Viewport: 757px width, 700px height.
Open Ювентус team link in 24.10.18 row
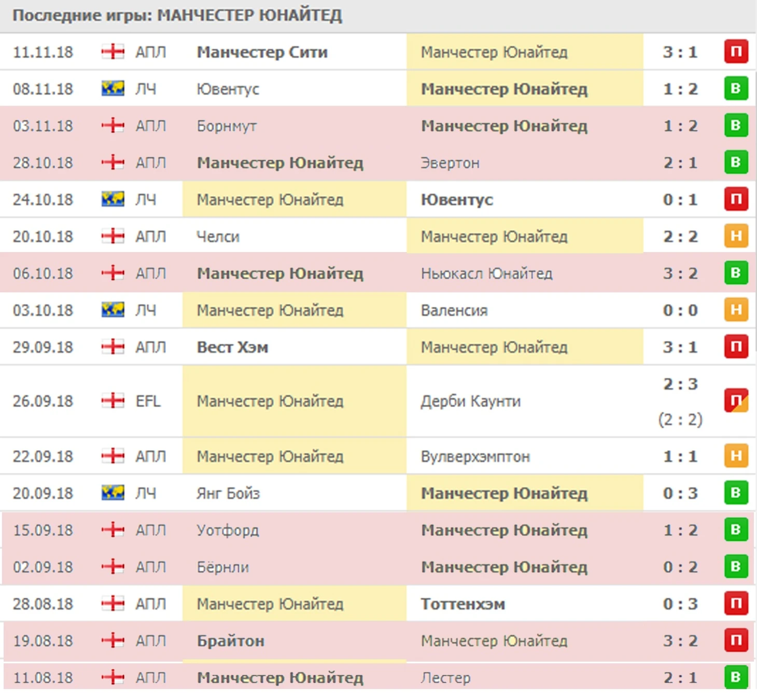click(457, 200)
